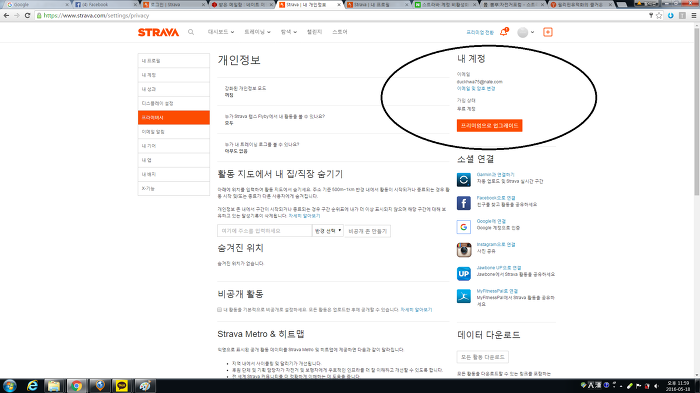
Task: Select 이메일 알림 in the sidebar
Action: (174, 132)
